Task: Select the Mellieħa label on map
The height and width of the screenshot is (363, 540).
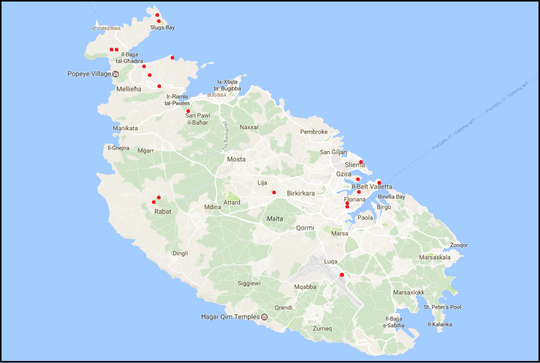Action: (x=128, y=89)
